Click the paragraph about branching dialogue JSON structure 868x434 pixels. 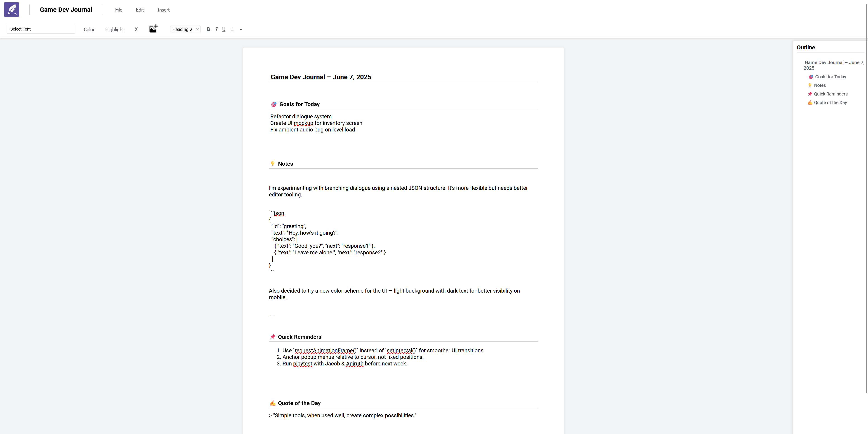coord(398,191)
